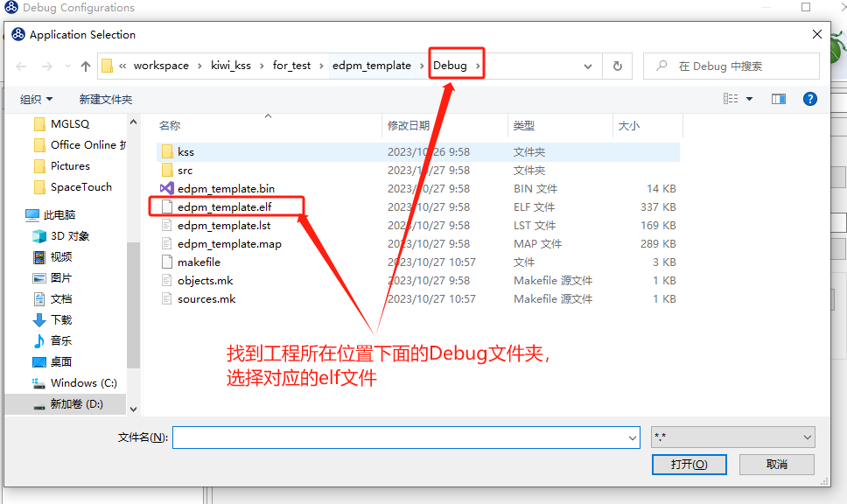The image size is (847, 504).
Task: Click the search Debug field
Action: click(x=731, y=66)
